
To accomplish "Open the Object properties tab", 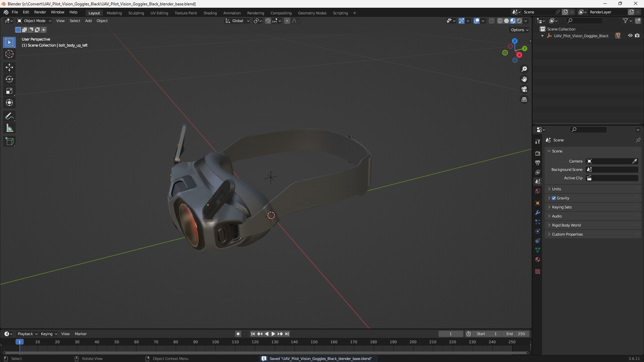I will click(538, 203).
